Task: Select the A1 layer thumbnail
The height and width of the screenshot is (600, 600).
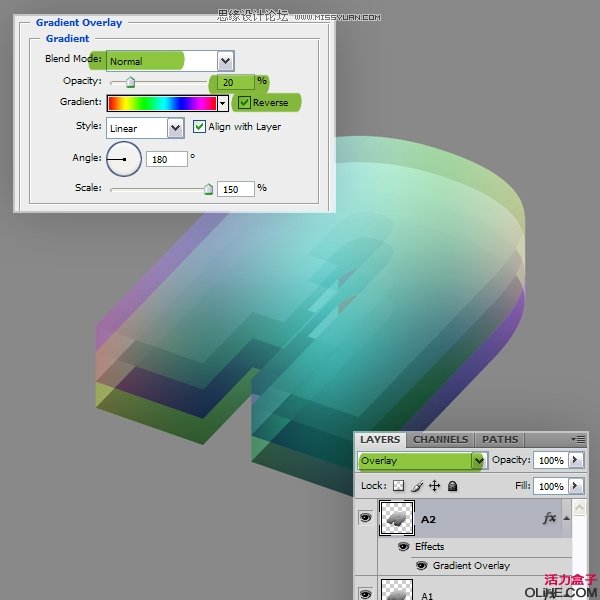Action: click(397, 589)
